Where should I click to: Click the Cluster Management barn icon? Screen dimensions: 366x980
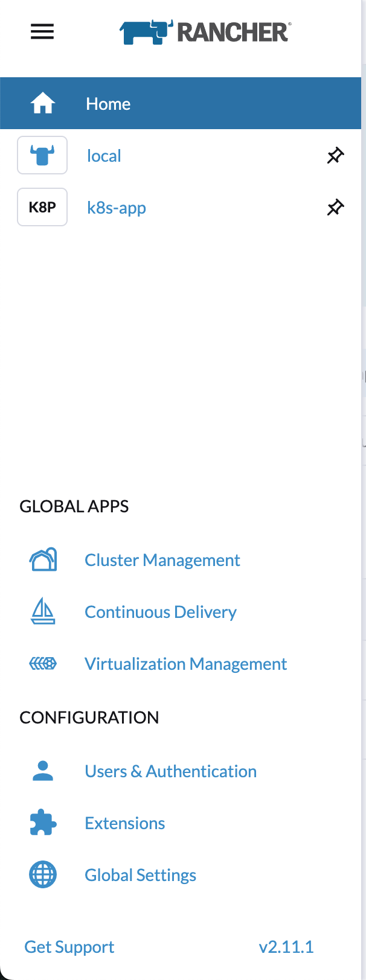43,560
